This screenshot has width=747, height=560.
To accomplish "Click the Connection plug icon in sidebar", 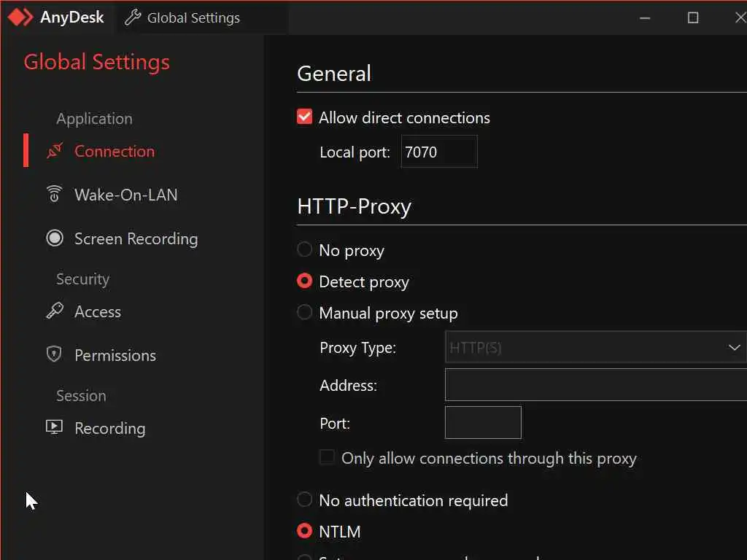I will point(55,152).
